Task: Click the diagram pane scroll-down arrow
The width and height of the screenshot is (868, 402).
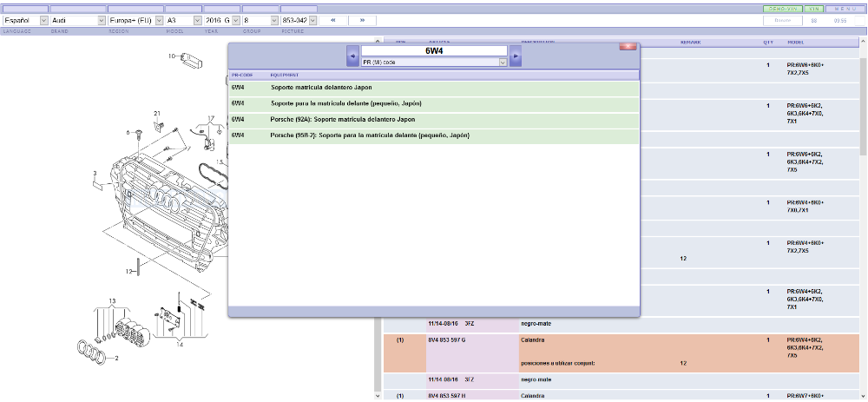Action: [x=378, y=396]
